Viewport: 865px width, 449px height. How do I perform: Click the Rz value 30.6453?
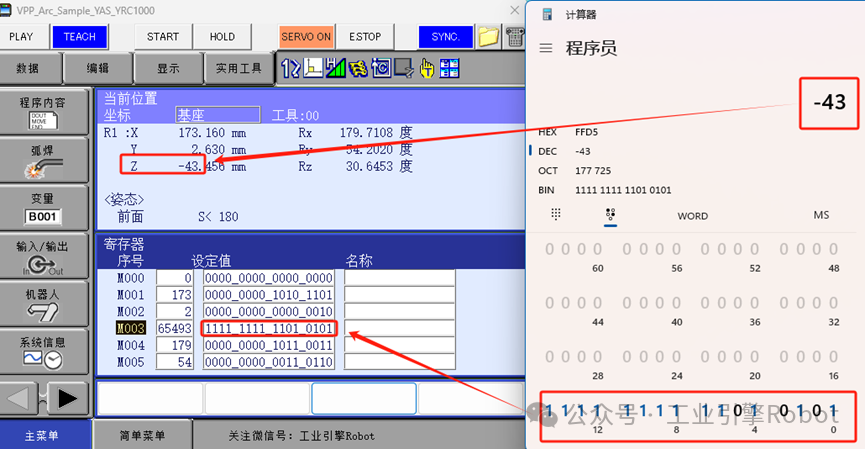(x=369, y=166)
